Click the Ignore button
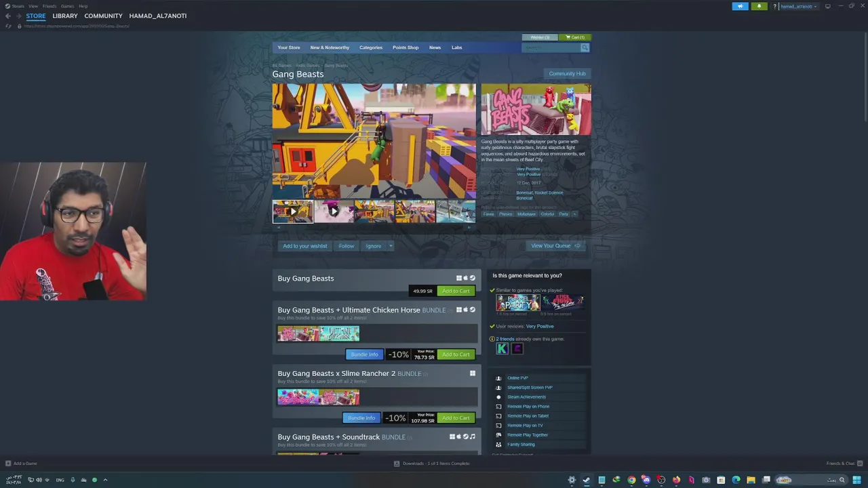868x488 pixels. coord(373,246)
